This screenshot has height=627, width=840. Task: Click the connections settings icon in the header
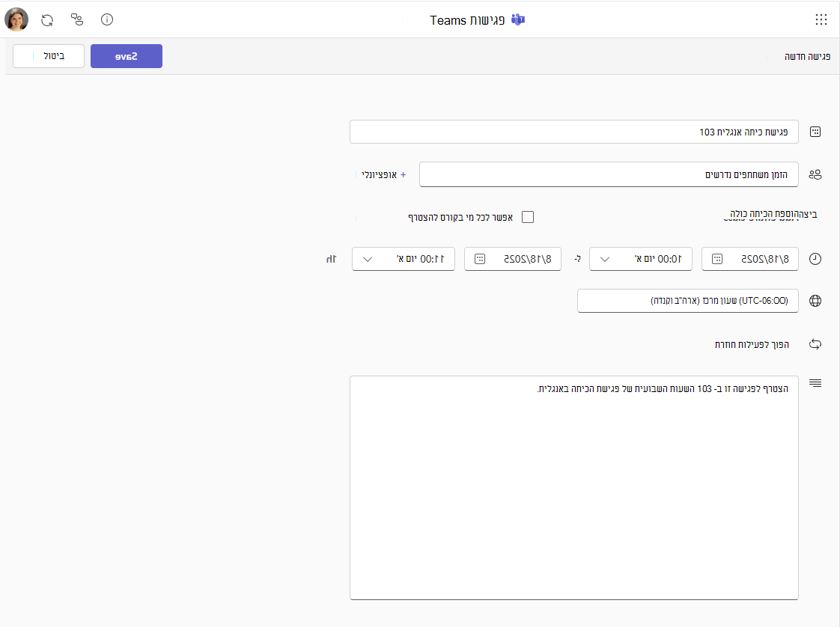[77, 19]
